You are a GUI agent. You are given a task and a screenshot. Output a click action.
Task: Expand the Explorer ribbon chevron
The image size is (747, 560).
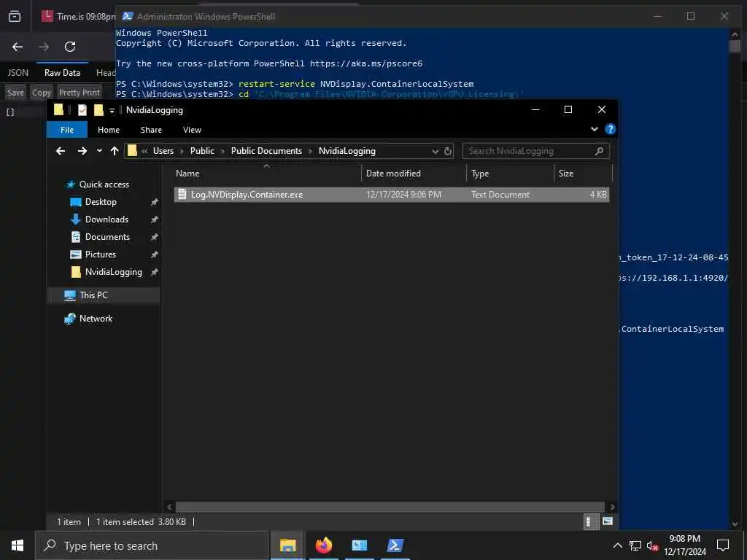point(595,129)
